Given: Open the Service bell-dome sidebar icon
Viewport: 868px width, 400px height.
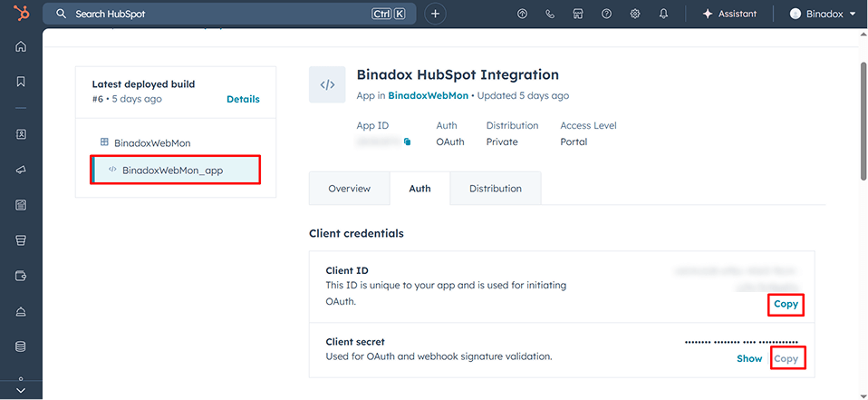Looking at the screenshot, I should click(21, 312).
